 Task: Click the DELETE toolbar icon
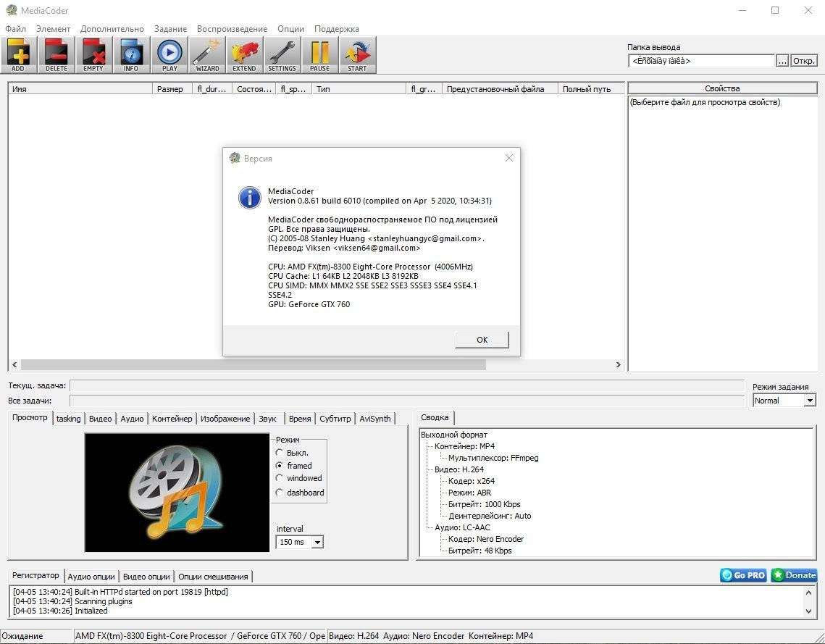point(56,55)
